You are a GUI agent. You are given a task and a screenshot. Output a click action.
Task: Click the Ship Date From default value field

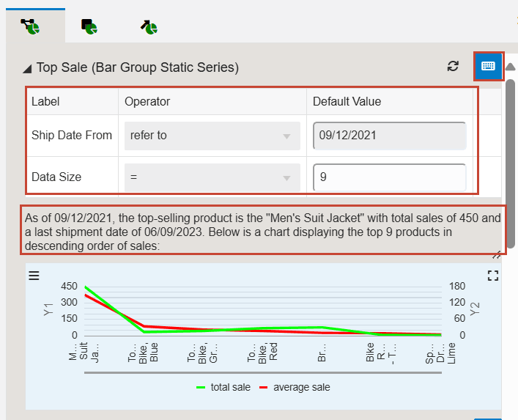point(389,136)
